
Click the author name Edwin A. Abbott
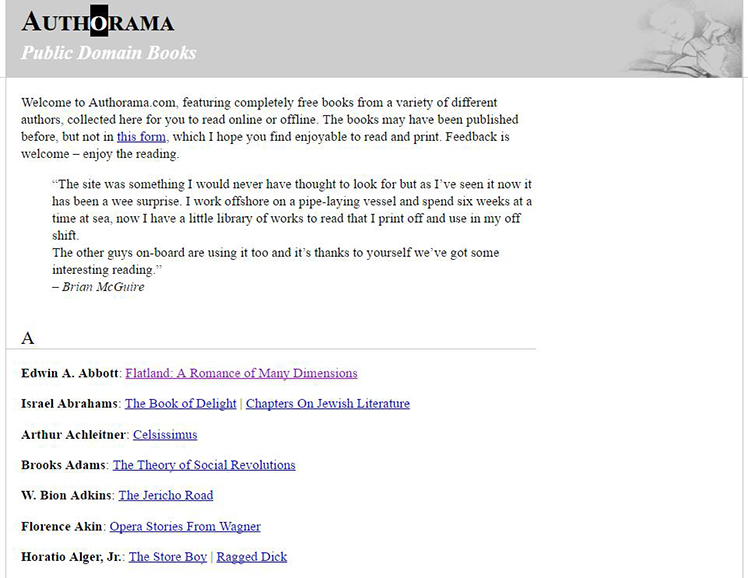point(70,373)
